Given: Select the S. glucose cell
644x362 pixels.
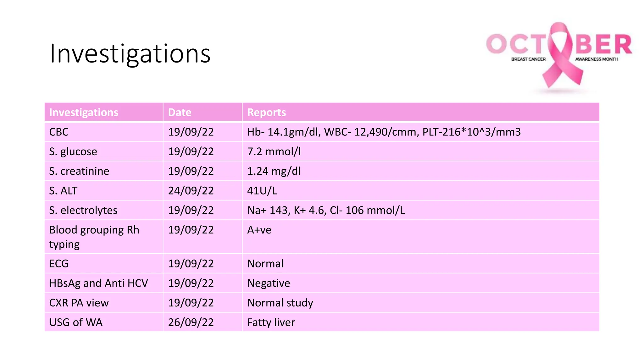Looking at the screenshot, I should 104,151.
